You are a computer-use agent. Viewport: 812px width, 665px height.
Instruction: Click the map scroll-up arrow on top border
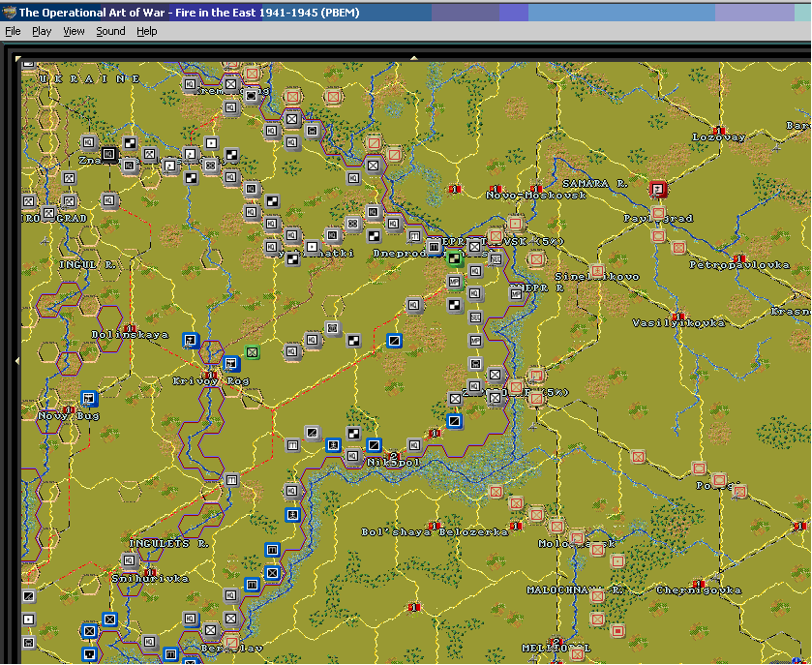(414, 58)
